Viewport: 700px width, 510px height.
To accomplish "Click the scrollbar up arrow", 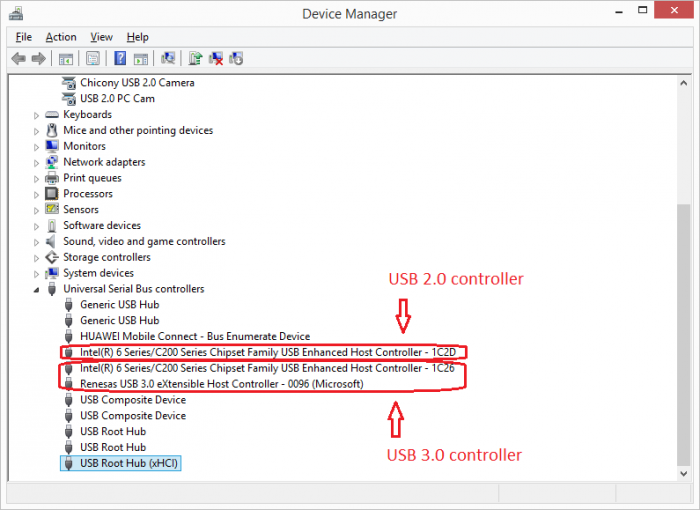I will coord(683,83).
